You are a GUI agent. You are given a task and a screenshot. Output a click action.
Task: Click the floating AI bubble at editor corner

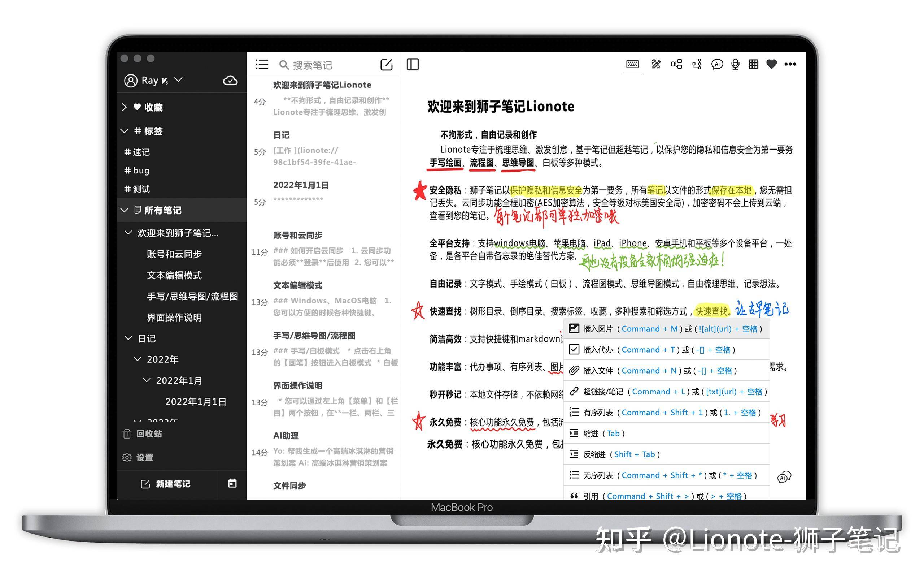click(x=784, y=477)
